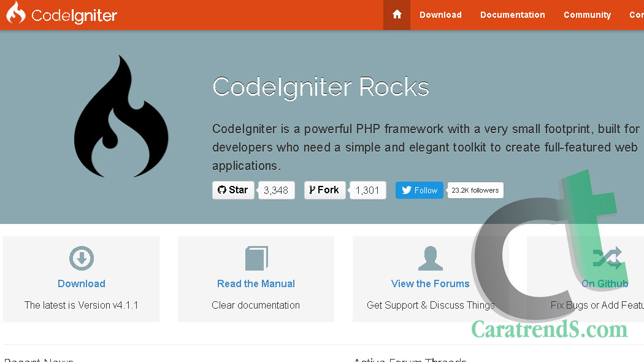Check the 23.2K followers count
644x362 pixels.
(475, 190)
